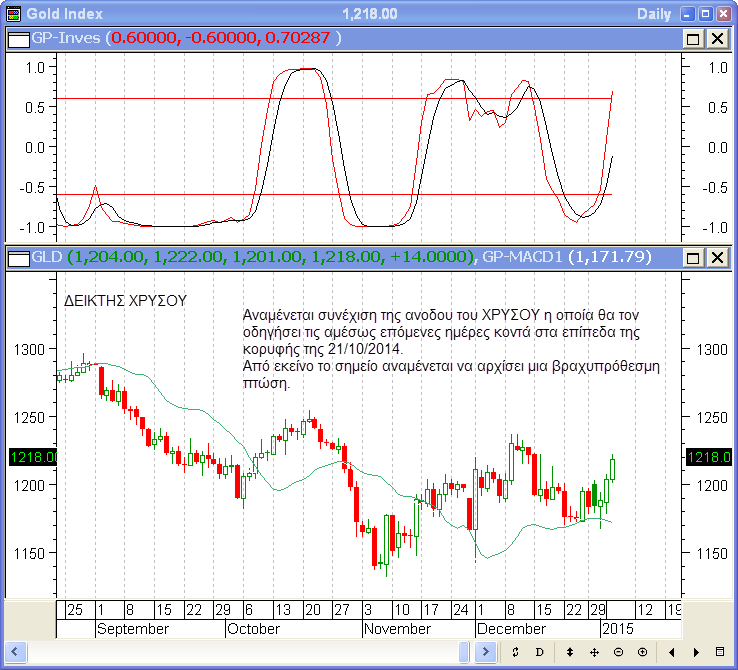Click the 'September' month label on axis
Viewport: 738px width, 670px height.
pyautogui.click(x=132, y=629)
